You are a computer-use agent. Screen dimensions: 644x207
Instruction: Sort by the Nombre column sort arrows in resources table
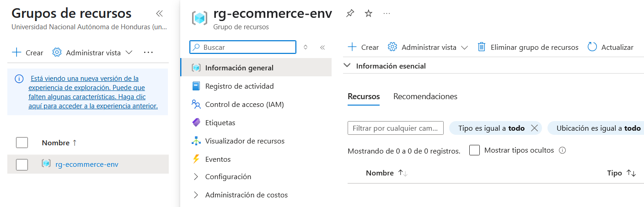click(x=403, y=173)
